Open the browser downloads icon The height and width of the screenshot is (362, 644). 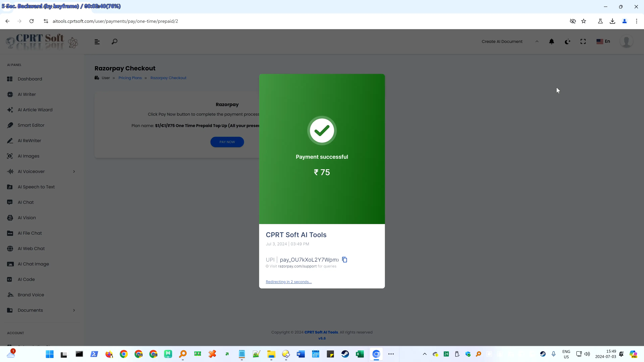click(x=612, y=21)
